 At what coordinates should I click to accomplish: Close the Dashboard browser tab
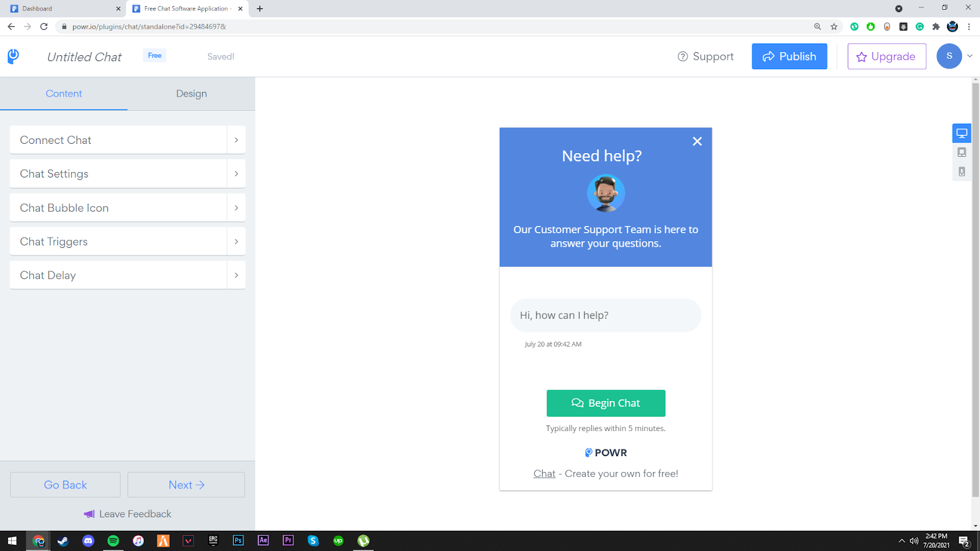(x=118, y=9)
